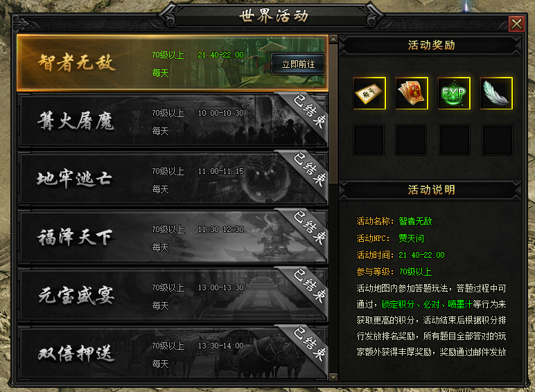The image size is (535, 392).
Task: Click the first empty reward slot
Action: point(369,140)
